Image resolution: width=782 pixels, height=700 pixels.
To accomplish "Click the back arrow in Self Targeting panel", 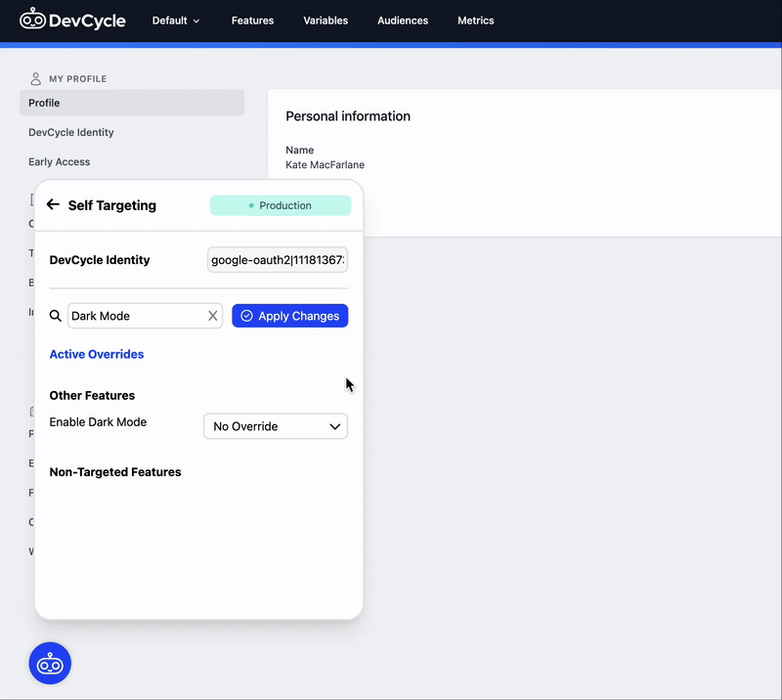I will click(x=54, y=205).
